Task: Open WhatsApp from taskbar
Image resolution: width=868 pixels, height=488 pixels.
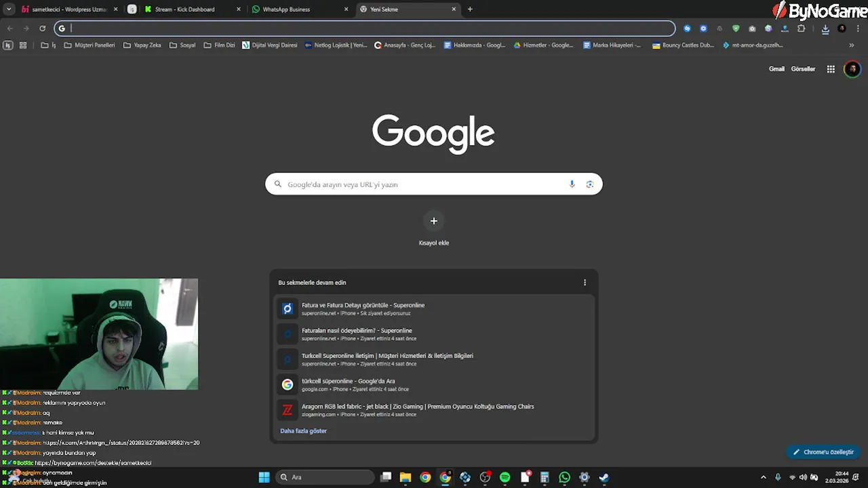Action: click(564, 477)
